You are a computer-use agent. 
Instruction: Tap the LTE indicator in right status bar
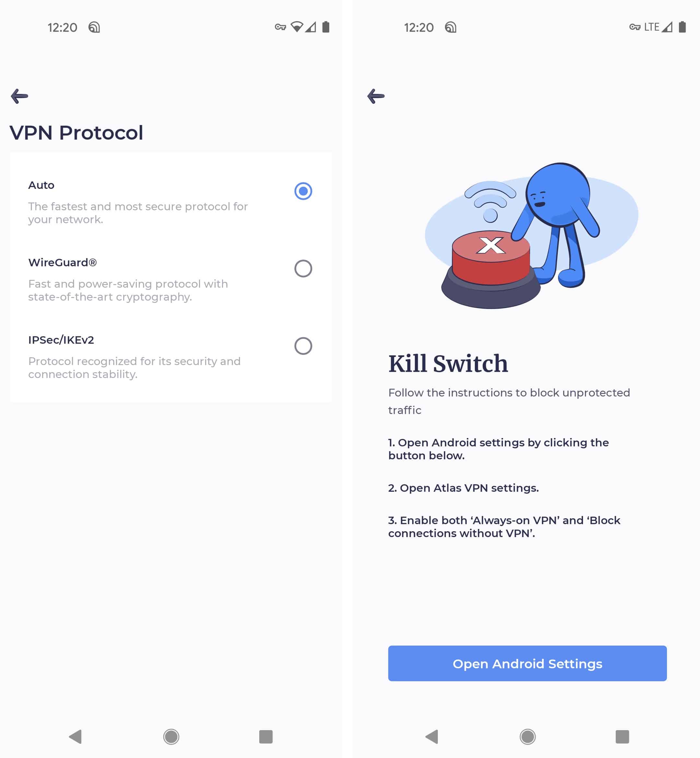[x=651, y=27]
